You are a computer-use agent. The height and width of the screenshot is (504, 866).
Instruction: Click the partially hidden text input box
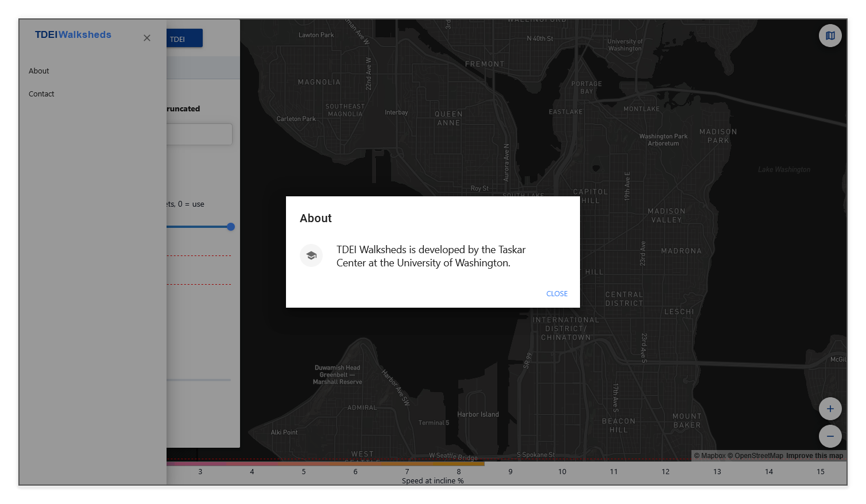199,134
